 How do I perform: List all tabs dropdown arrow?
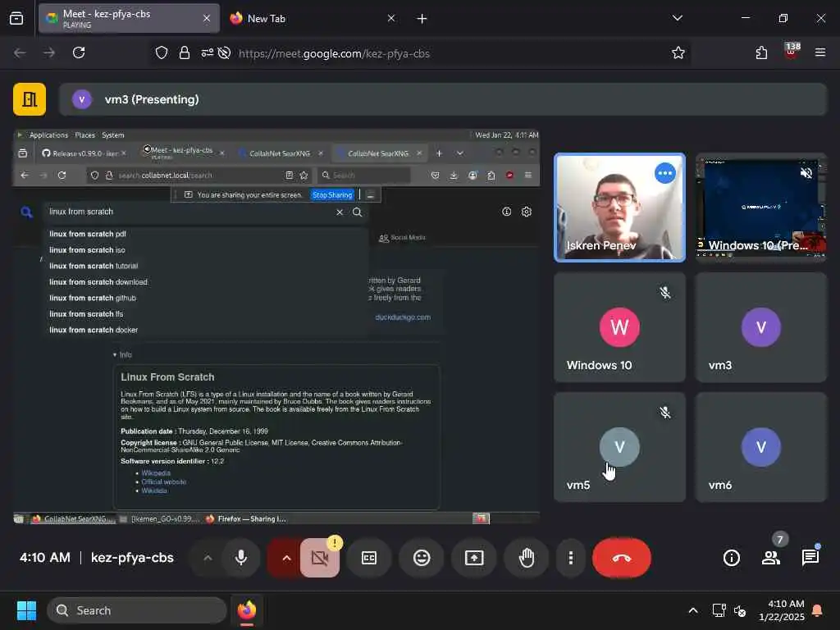(677, 18)
